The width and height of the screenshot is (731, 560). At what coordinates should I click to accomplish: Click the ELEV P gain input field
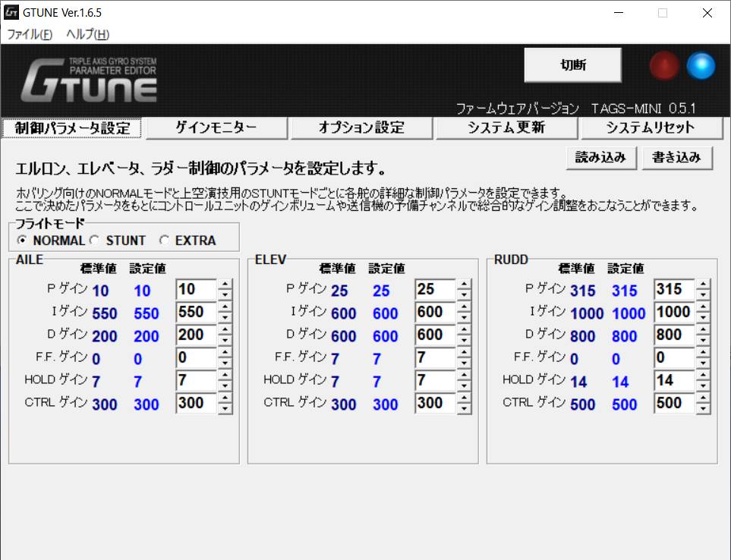436,289
